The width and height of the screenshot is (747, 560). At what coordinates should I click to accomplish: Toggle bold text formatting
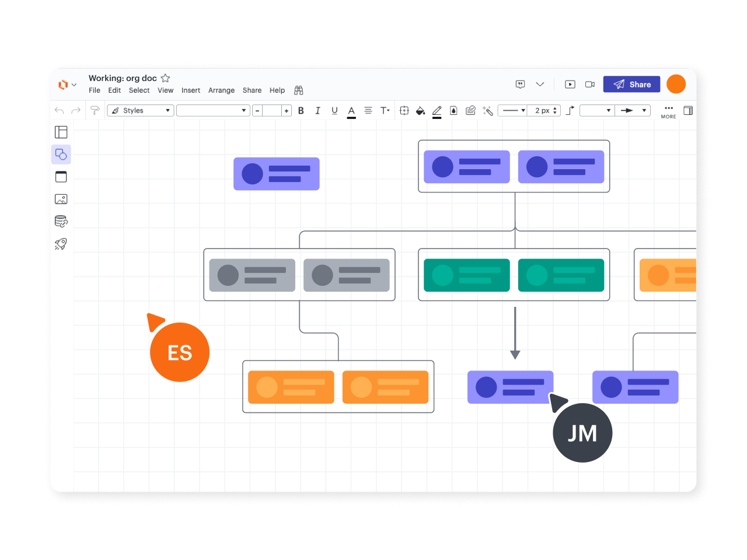tap(301, 110)
